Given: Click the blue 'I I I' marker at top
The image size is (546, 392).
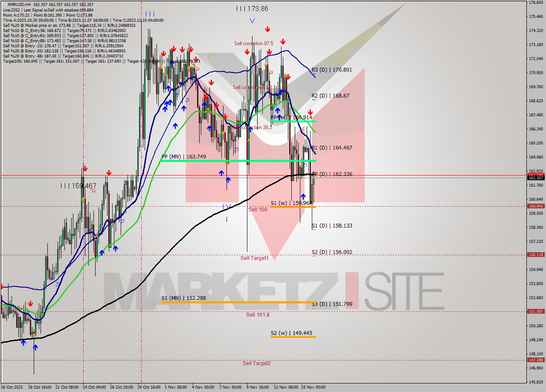Looking at the screenshot, I should [150, 14].
